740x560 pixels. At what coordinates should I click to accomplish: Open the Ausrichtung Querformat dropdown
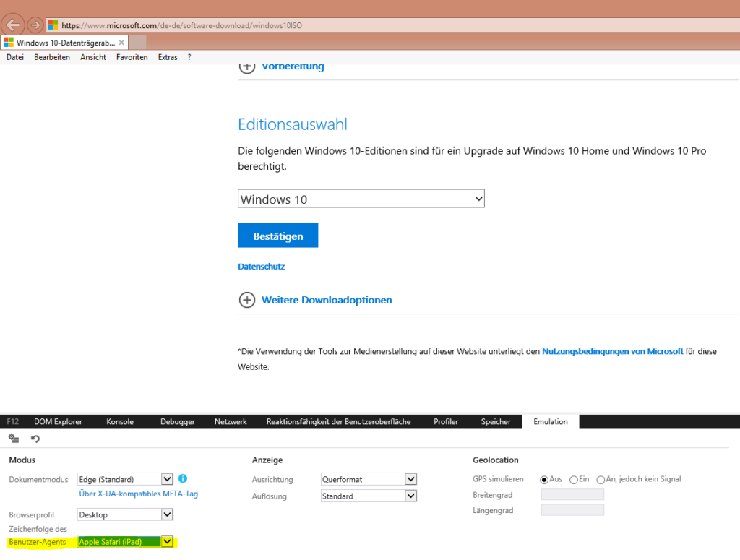tap(410, 479)
